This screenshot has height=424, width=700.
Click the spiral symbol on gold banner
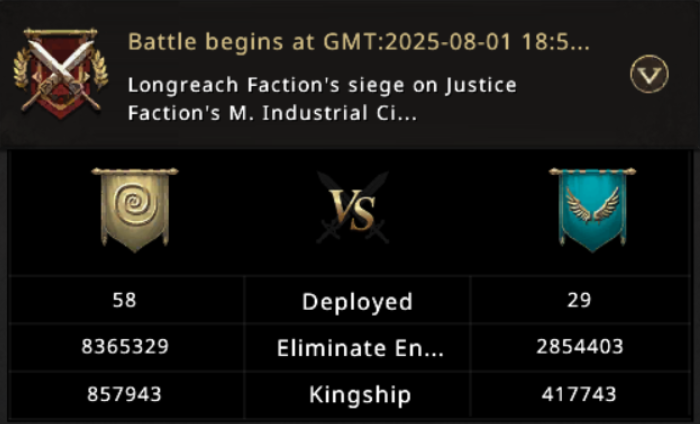point(134,204)
